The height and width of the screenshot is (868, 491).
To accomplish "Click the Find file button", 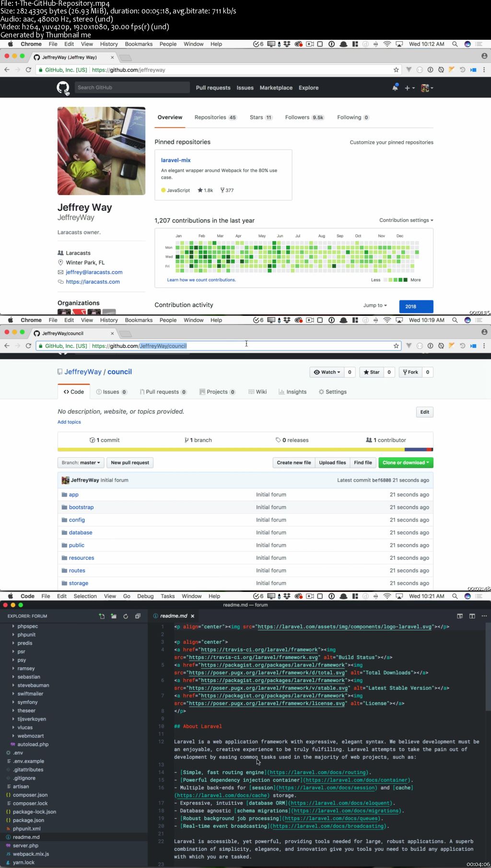I will point(363,463).
